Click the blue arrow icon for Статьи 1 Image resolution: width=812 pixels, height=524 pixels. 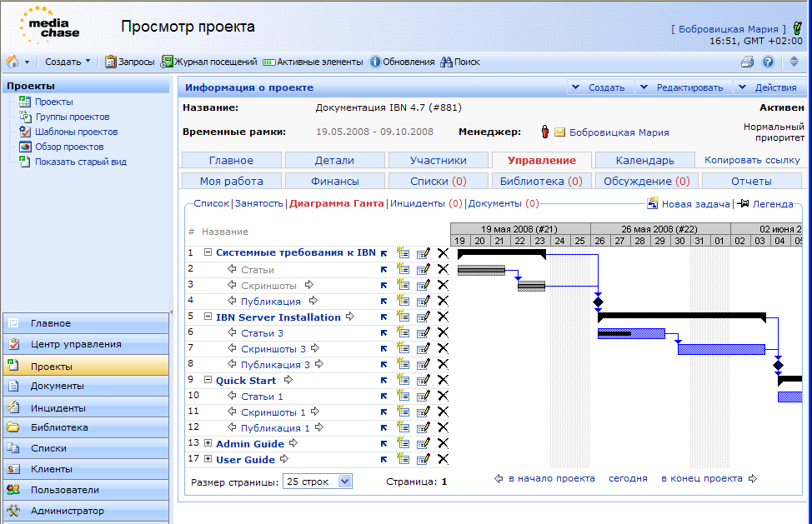(383, 397)
